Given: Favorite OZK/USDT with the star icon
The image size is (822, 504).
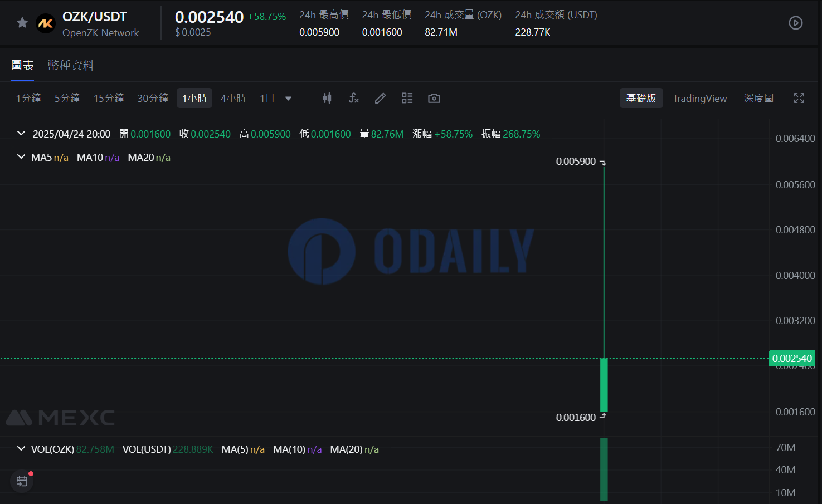Looking at the screenshot, I should [x=22, y=23].
